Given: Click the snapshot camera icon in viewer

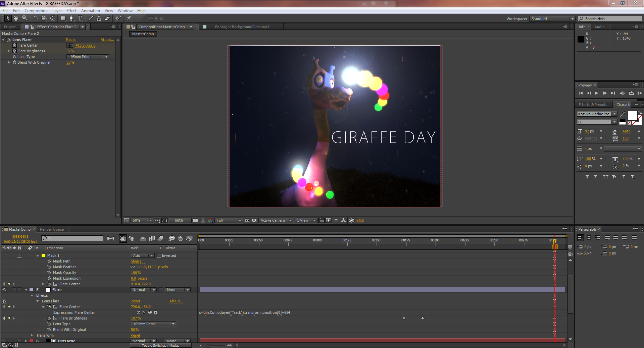Looking at the screenshot, I should click(196, 220).
